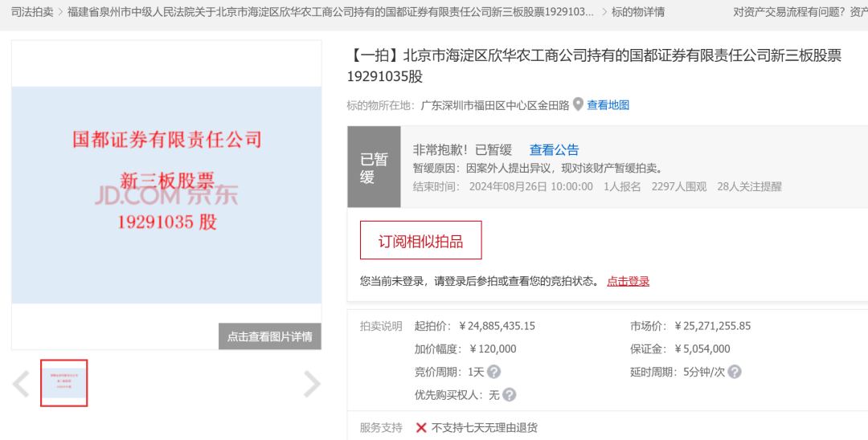The width and height of the screenshot is (868, 440).
Task: Click the gray 已暂缓 status badge
Action: [375, 167]
